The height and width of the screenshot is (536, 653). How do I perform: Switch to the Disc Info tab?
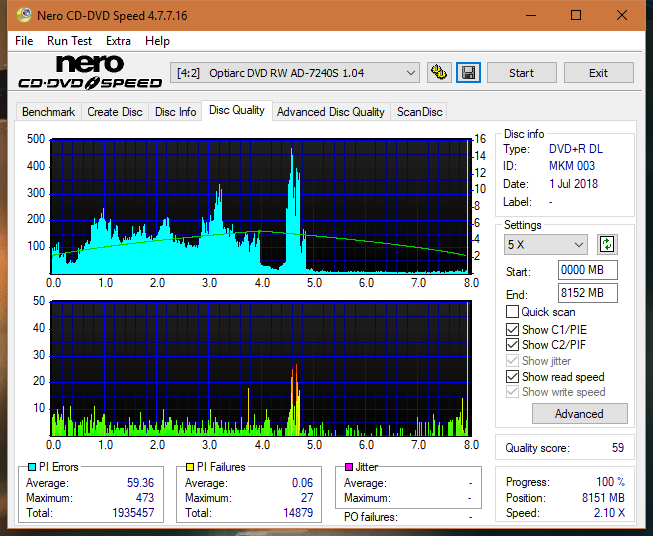175,112
